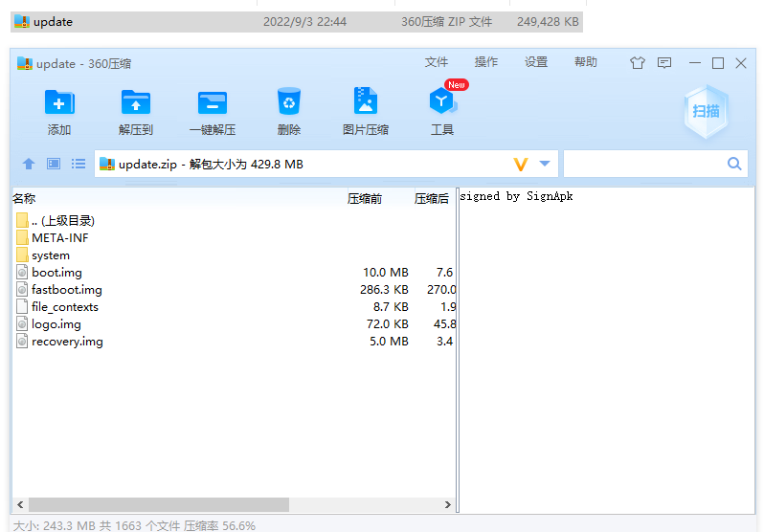Click the search magnifier button

[734, 165]
